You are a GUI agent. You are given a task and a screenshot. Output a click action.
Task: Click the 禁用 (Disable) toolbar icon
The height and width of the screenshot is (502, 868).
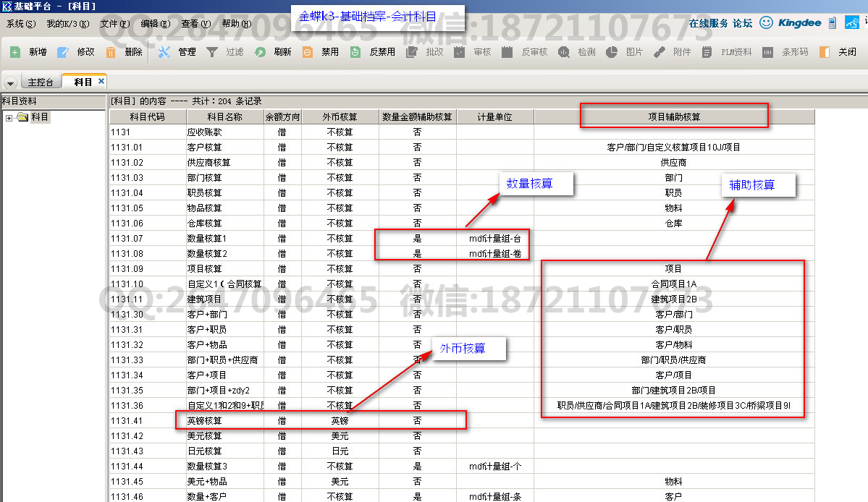(x=308, y=52)
